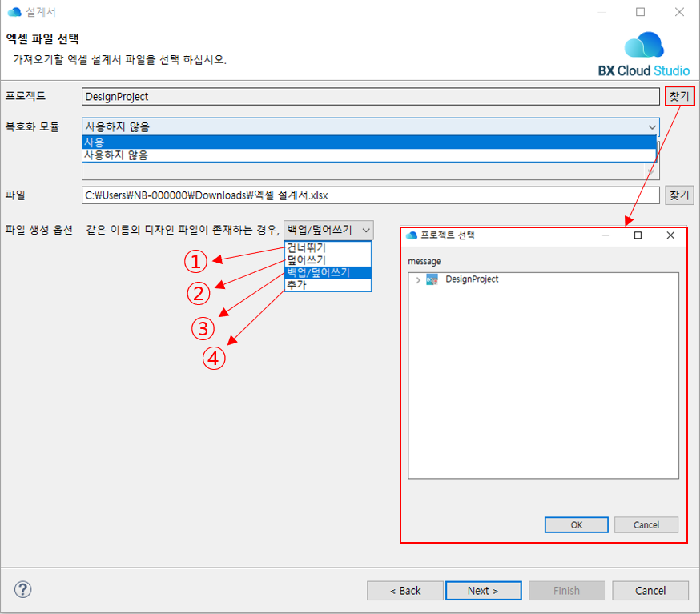
Task: Click the Excel file path input field
Action: pos(370,195)
